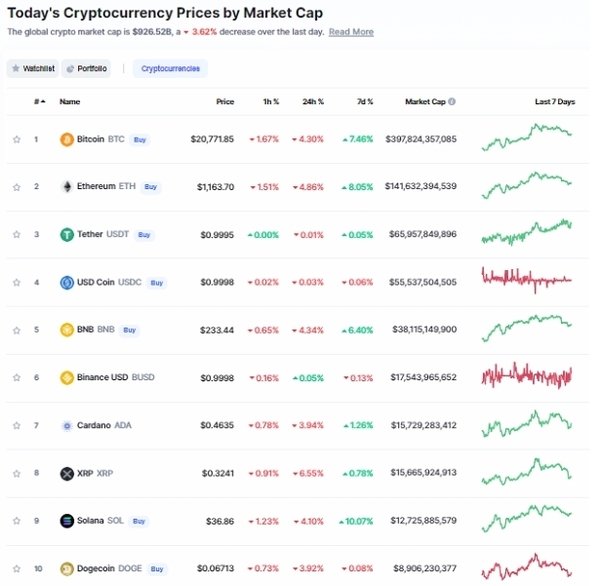This screenshot has height=586, width=600.
Task: Click the Tether green logo icon
Action: click(67, 234)
